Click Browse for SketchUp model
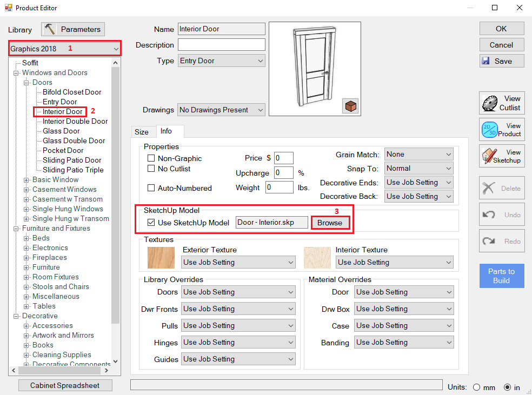This screenshot has height=395, width=532. tap(329, 223)
